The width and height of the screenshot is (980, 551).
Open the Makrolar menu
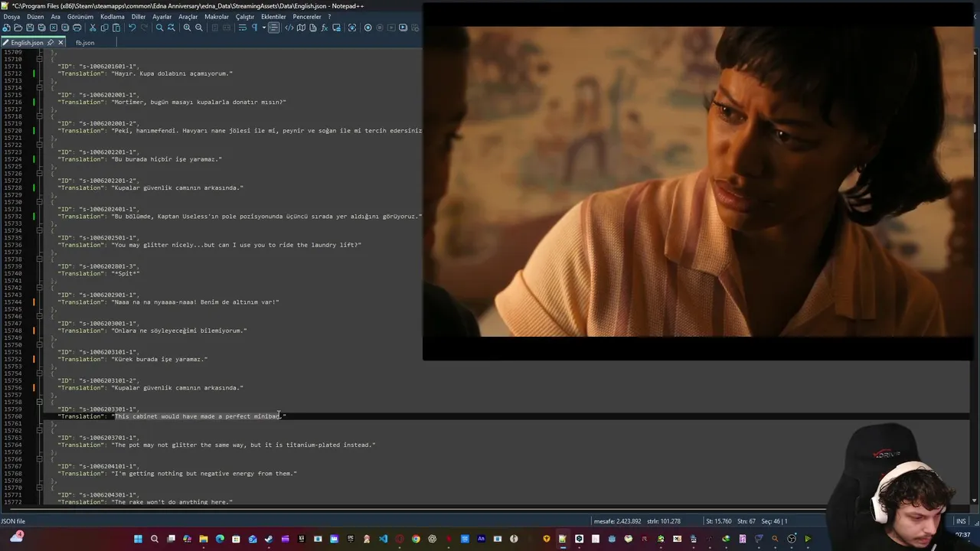pos(217,17)
